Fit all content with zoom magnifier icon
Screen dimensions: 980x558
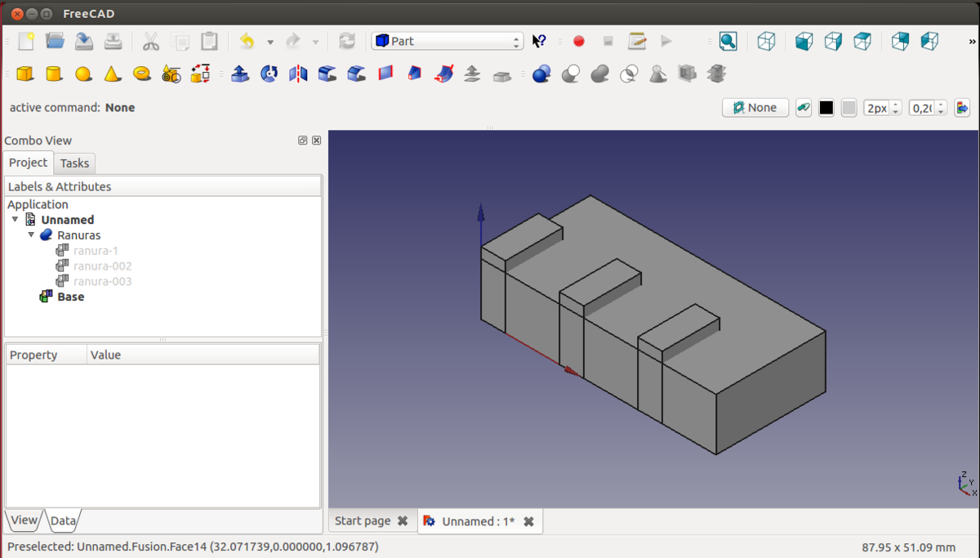click(728, 41)
